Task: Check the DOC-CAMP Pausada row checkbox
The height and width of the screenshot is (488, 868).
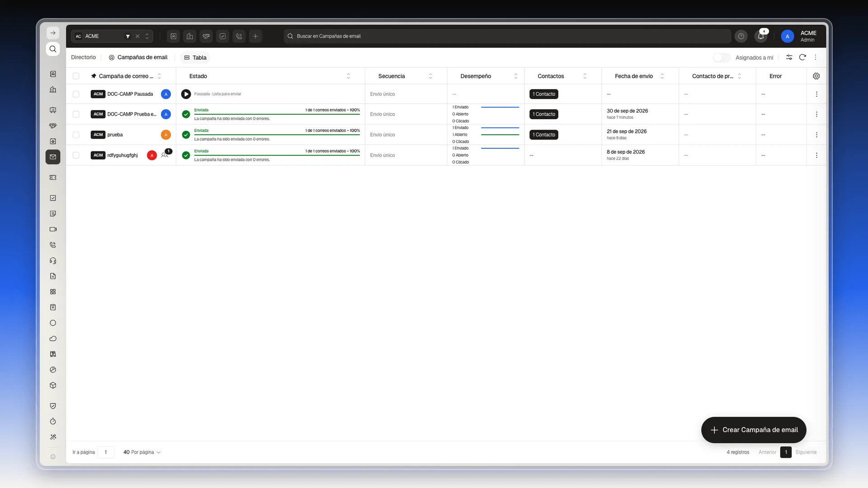Action: [76, 94]
